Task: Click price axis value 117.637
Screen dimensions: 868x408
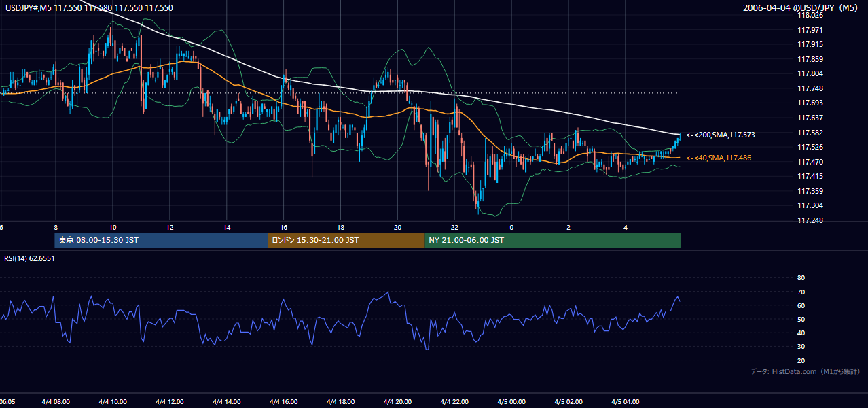Action: pyautogui.click(x=809, y=118)
